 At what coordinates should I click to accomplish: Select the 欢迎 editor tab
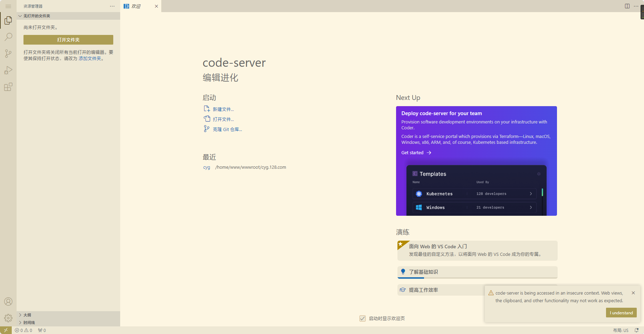tap(136, 6)
